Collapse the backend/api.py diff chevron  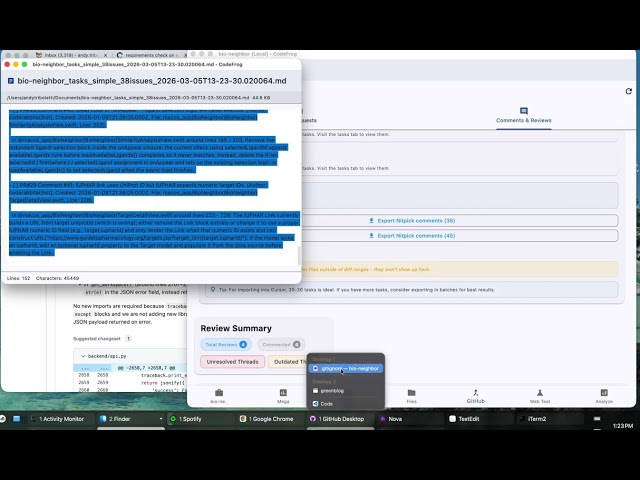83,356
